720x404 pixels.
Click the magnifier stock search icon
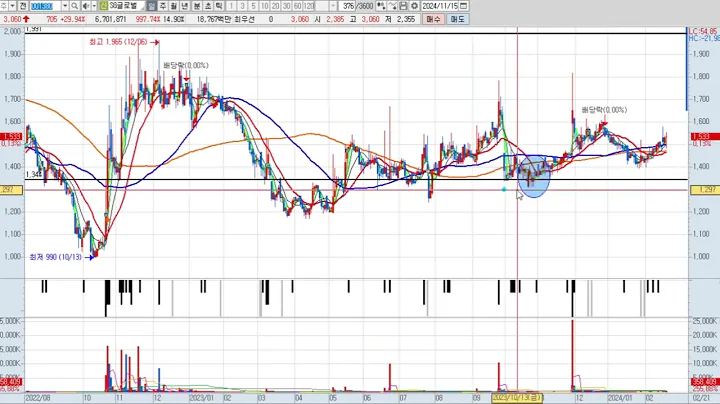74,6
